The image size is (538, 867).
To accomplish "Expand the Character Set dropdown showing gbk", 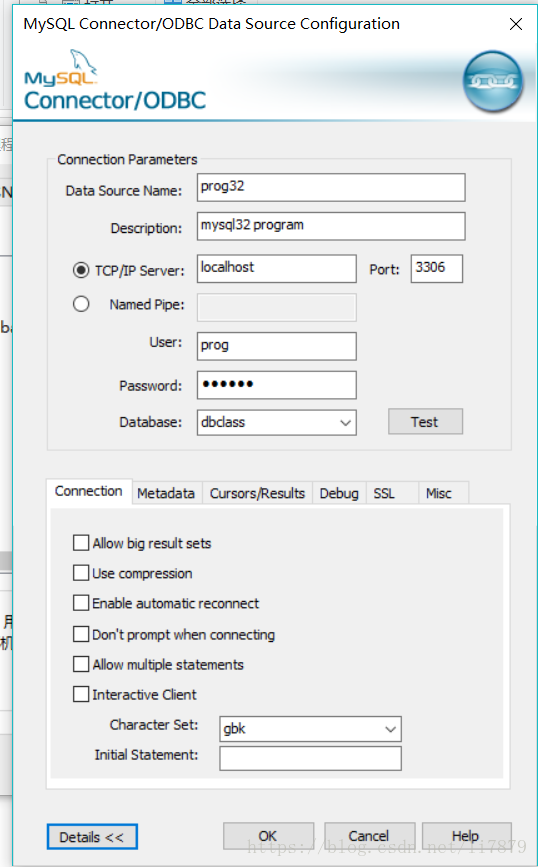I will [x=310, y=729].
